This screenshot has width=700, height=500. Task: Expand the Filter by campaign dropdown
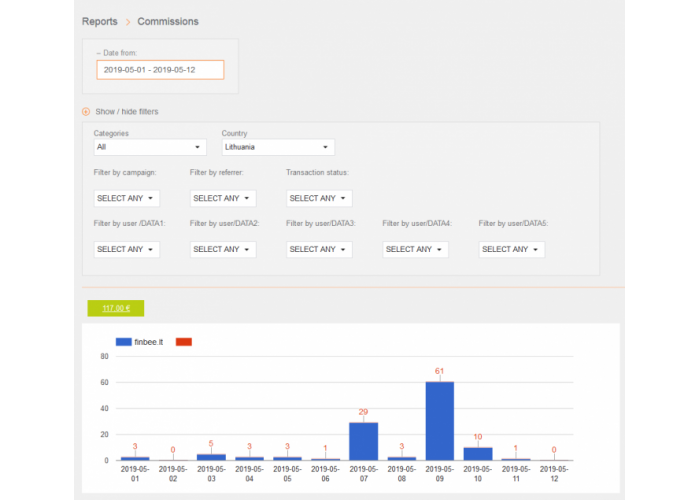[x=127, y=198]
